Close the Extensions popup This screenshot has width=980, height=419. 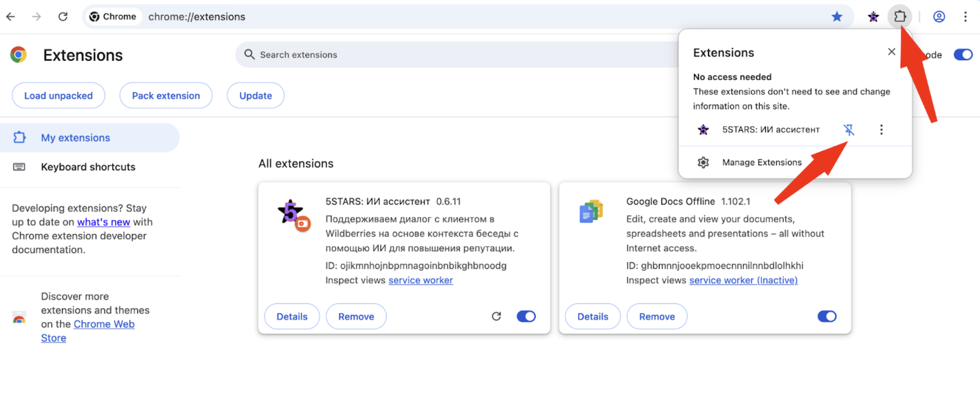tap(891, 52)
